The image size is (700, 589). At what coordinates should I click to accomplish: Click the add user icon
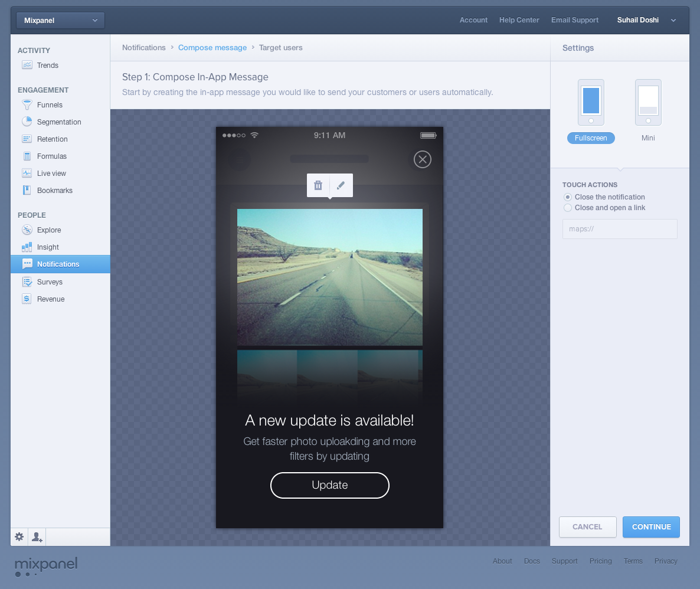pyautogui.click(x=37, y=536)
